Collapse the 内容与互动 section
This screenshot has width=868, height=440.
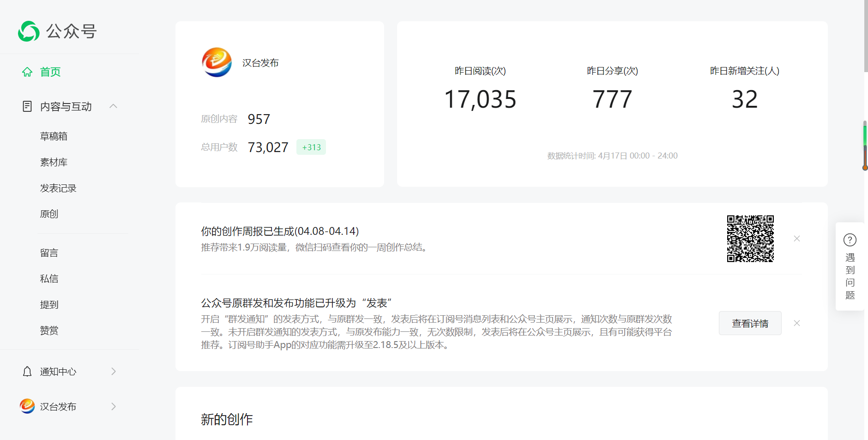tap(113, 106)
